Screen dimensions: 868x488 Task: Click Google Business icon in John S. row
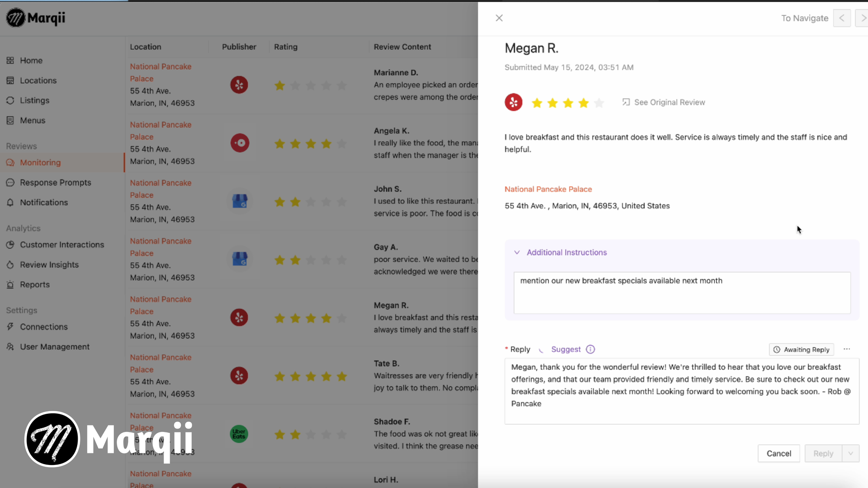point(240,201)
